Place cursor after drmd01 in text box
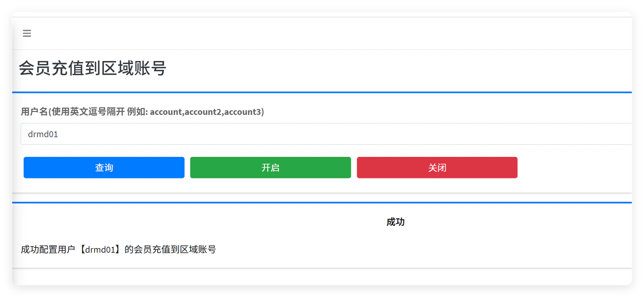This screenshot has height=297, width=644. click(58, 134)
